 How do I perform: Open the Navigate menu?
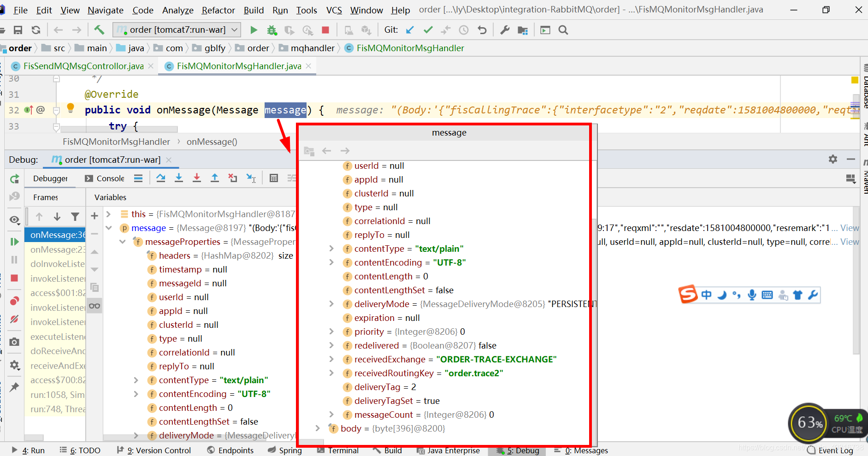(106, 10)
